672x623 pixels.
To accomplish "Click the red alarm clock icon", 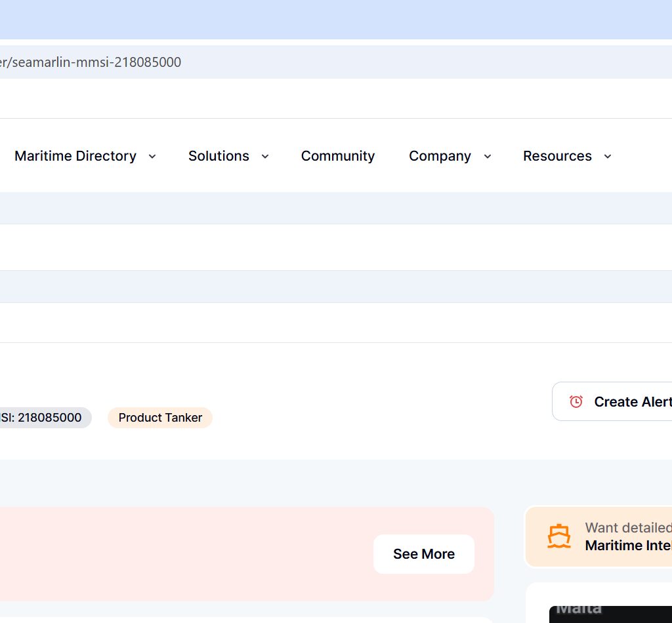I will (x=576, y=401).
